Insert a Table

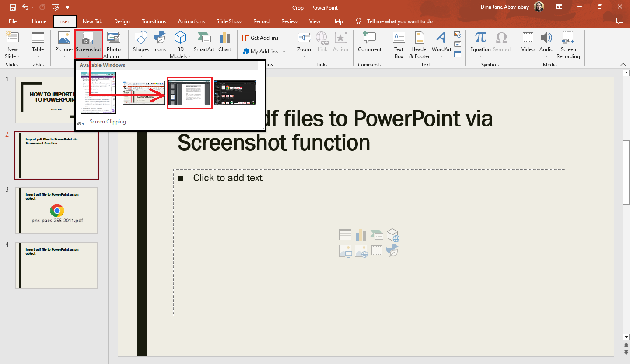click(38, 44)
